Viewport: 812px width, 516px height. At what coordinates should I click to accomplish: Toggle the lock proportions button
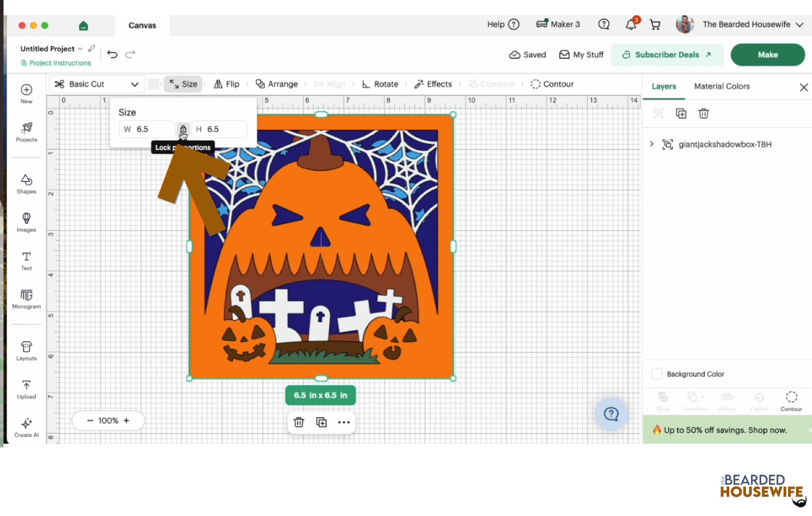(183, 129)
